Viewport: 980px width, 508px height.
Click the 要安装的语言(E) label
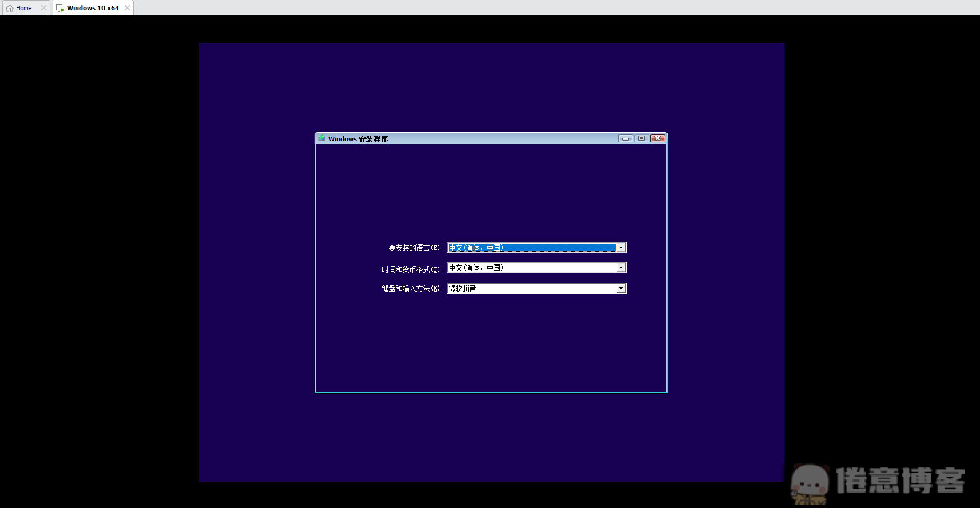click(415, 248)
